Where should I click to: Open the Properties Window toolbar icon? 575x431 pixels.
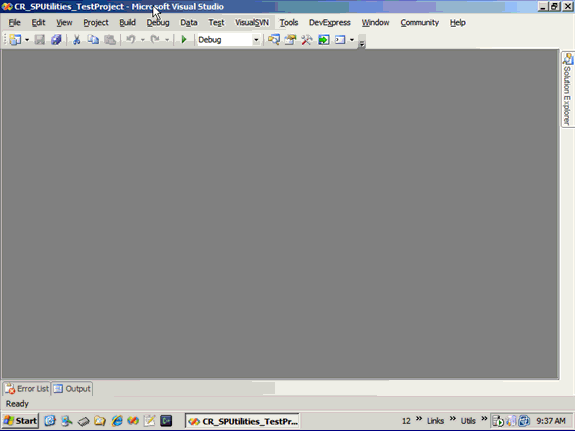click(290, 40)
